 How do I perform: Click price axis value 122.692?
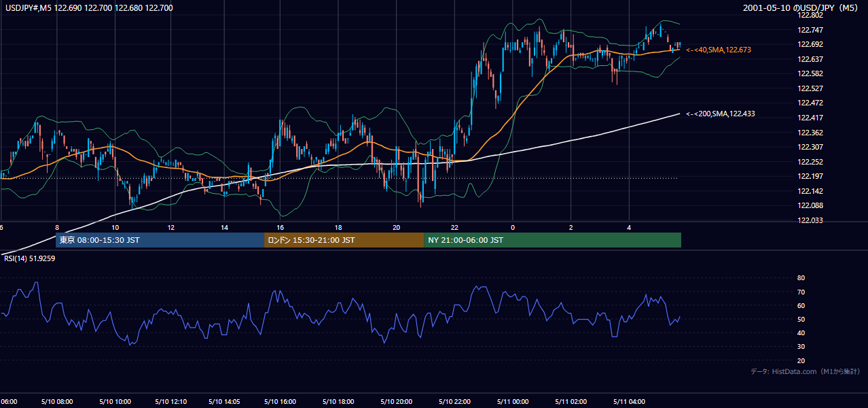point(812,44)
